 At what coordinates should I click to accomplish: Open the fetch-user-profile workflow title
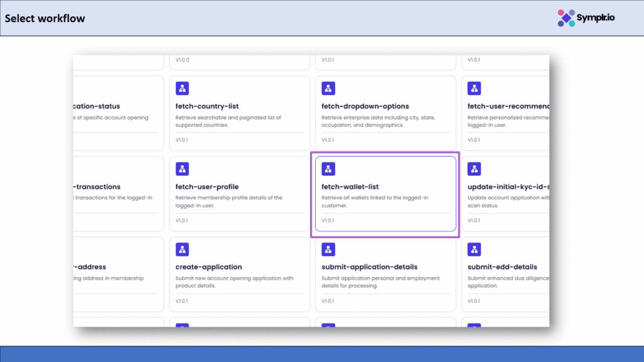coord(207,187)
